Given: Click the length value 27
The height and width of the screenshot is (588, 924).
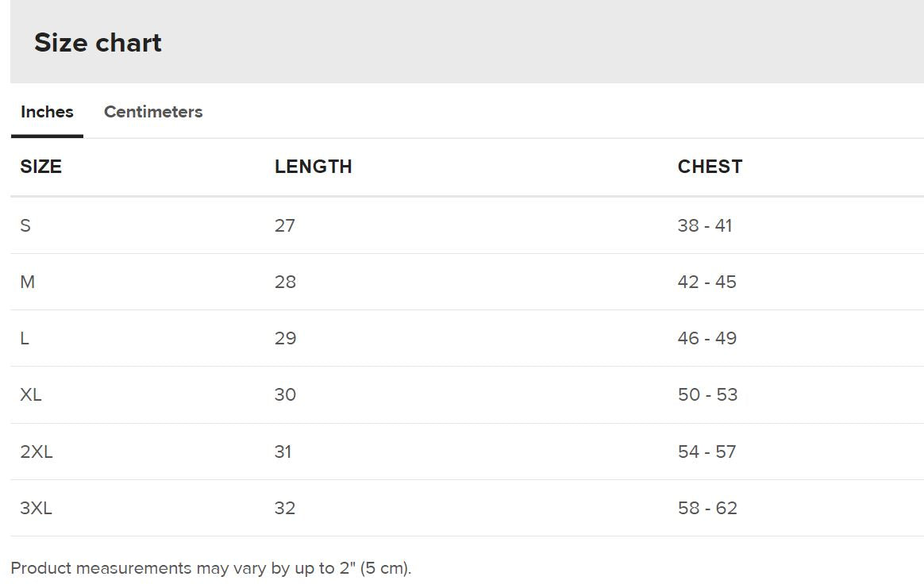Looking at the screenshot, I should tap(285, 225).
